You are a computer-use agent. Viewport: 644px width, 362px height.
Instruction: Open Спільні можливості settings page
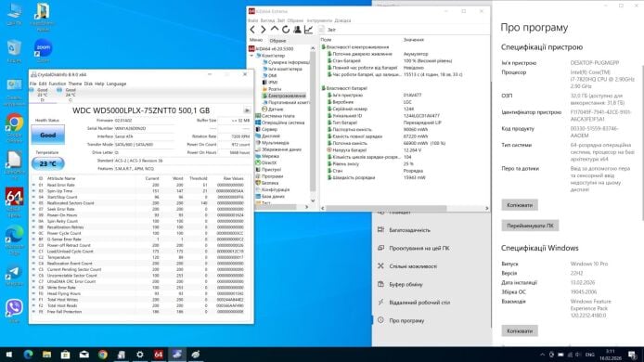pos(413,266)
